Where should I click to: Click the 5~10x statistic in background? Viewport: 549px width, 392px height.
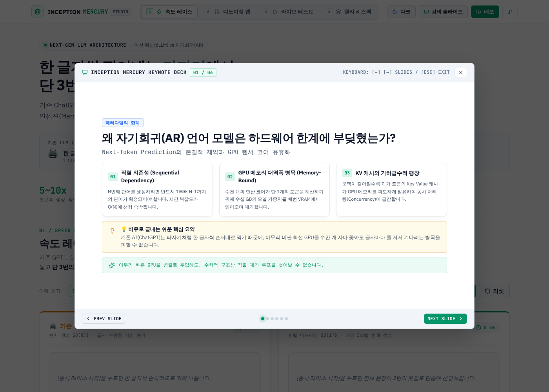(x=53, y=191)
